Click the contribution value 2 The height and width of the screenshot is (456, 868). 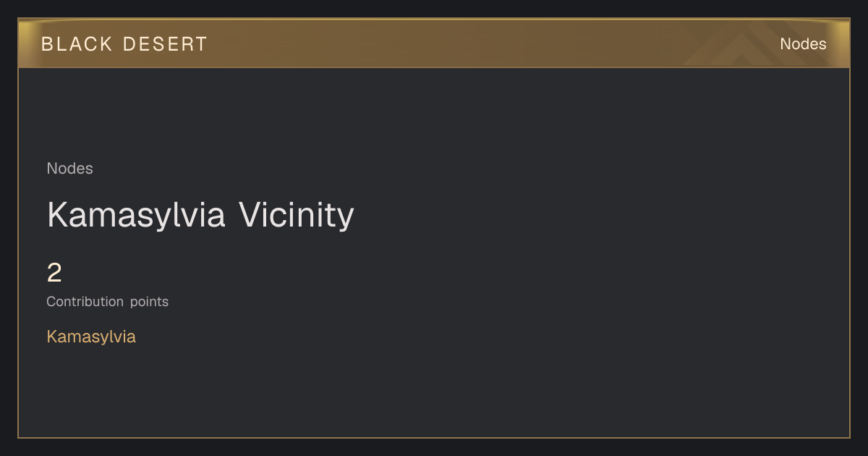[54, 273]
